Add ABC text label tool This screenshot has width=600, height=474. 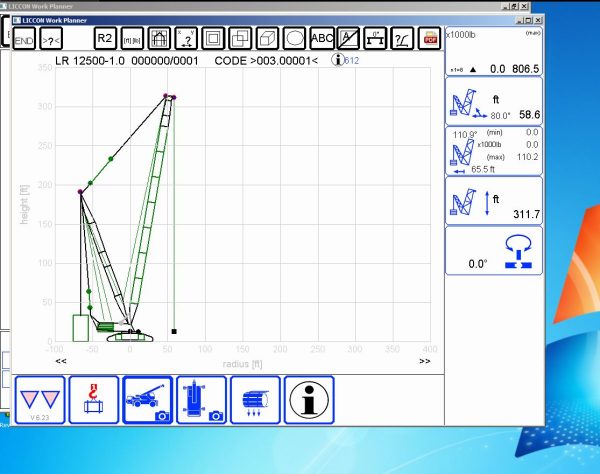click(x=322, y=38)
